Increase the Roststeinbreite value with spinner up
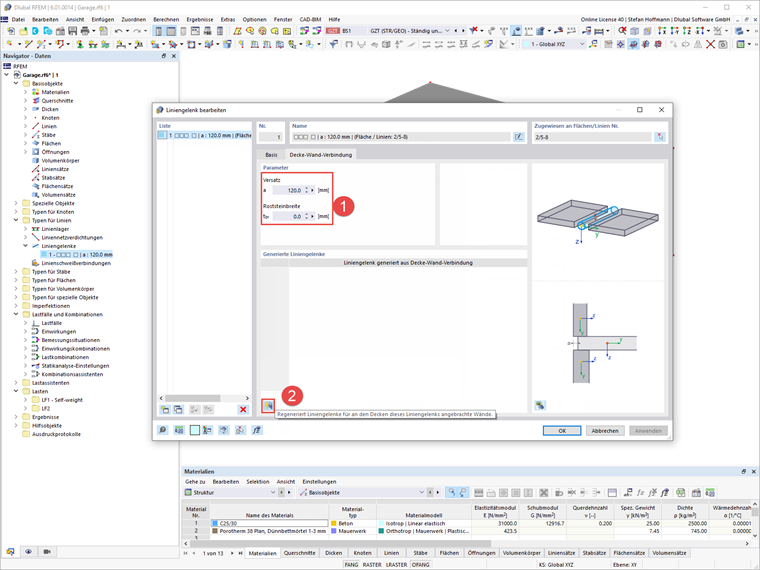The image size is (760, 570). [x=306, y=215]
